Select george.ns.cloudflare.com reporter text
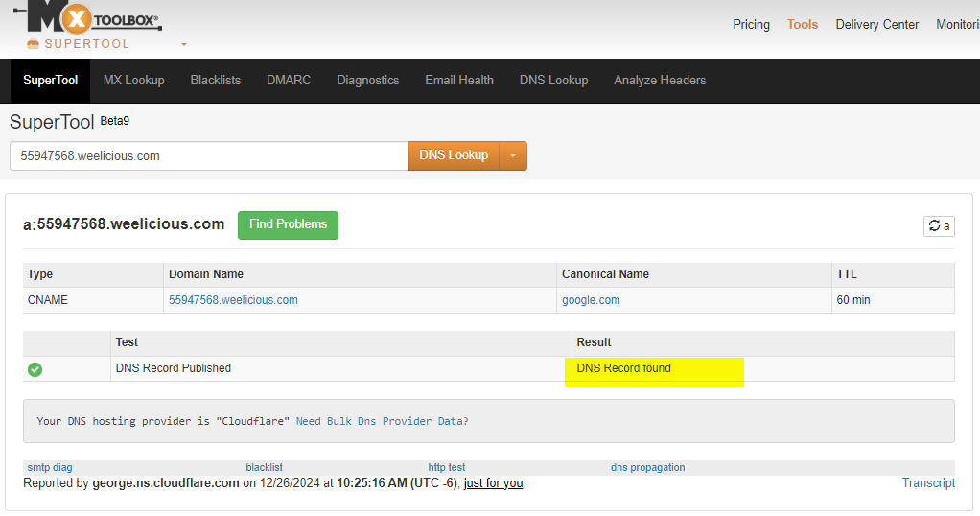Screen dimensions: 980x516 (166, 483)
